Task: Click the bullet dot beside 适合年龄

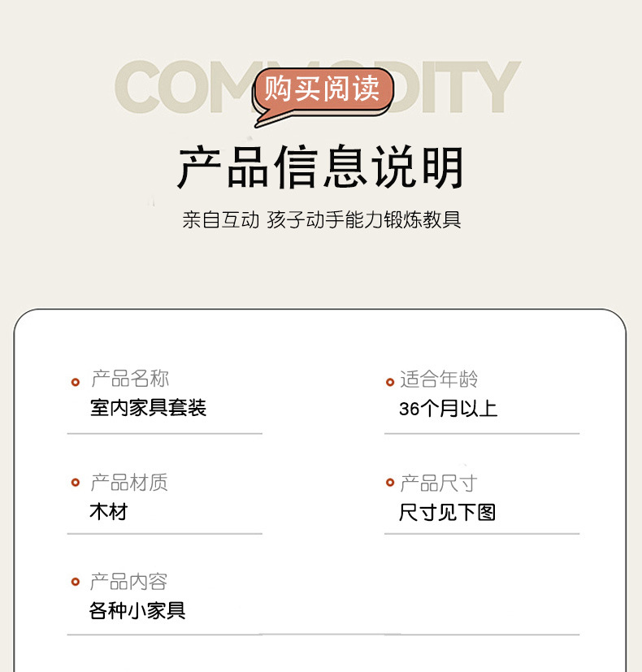Action: [x=390, y=382]
